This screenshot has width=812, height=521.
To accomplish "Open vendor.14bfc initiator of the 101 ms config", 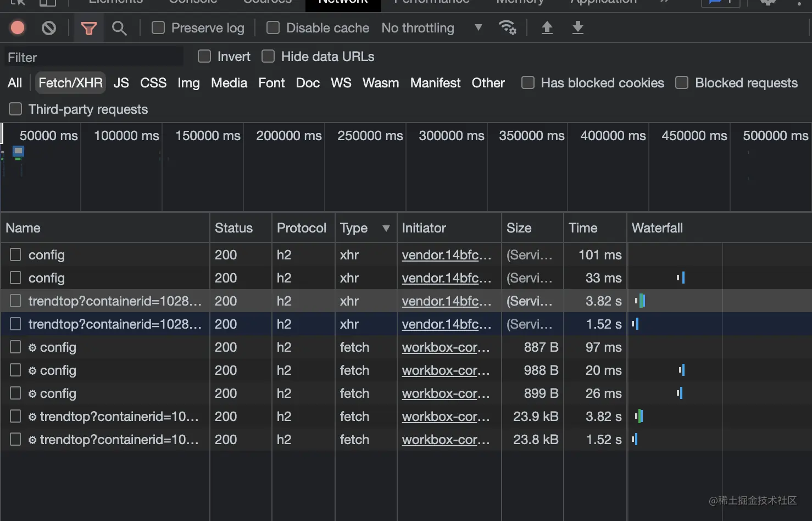I will pos(447,255).
